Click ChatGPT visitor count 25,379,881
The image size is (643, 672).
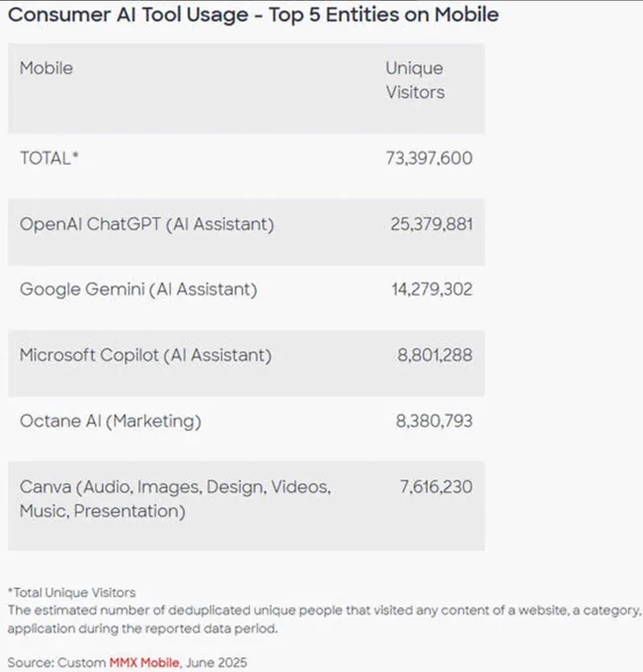click(432, 224)
